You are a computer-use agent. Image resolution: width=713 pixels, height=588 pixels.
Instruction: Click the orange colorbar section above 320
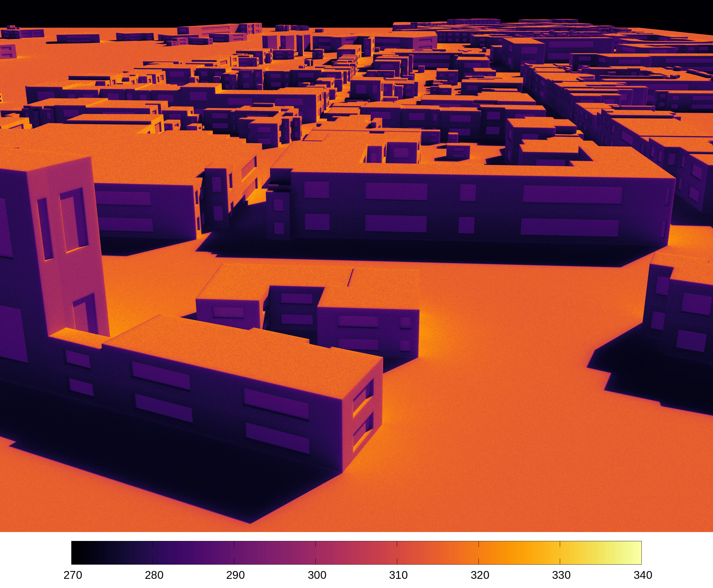tap(478, 553)
